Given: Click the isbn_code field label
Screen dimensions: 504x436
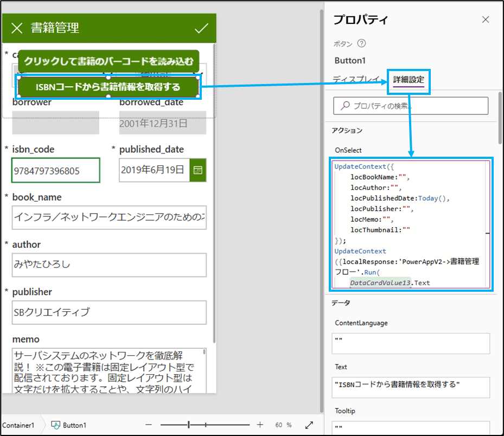Looking at the screenshot, I should pos(33,150).
